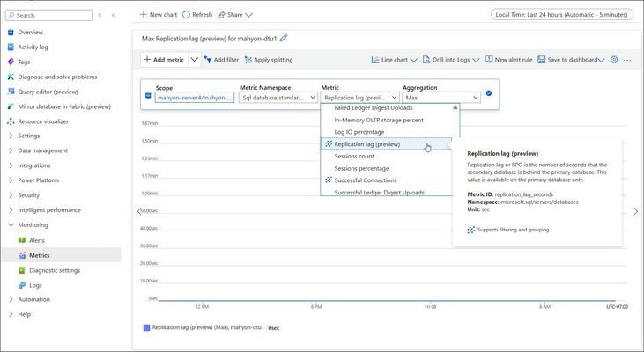
Task: Open Activity log from sidebar
Action: coord(33,48)
